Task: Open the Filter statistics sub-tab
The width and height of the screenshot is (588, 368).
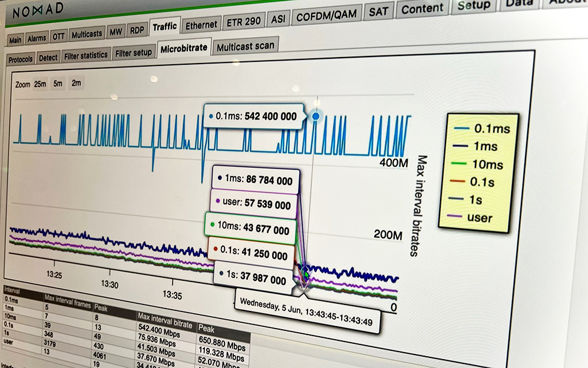Action: coord(86,55)
